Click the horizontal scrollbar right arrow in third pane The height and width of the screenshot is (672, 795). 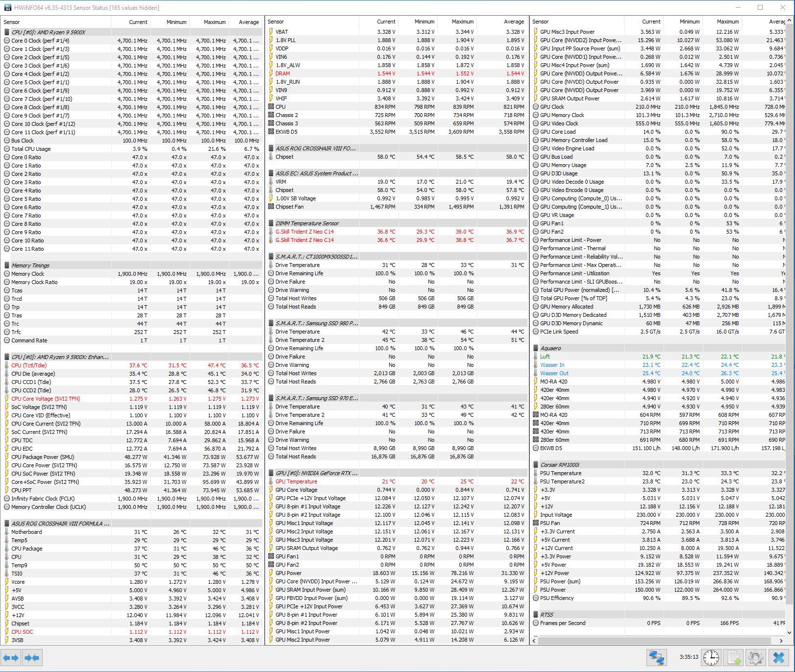coord(781,641)
